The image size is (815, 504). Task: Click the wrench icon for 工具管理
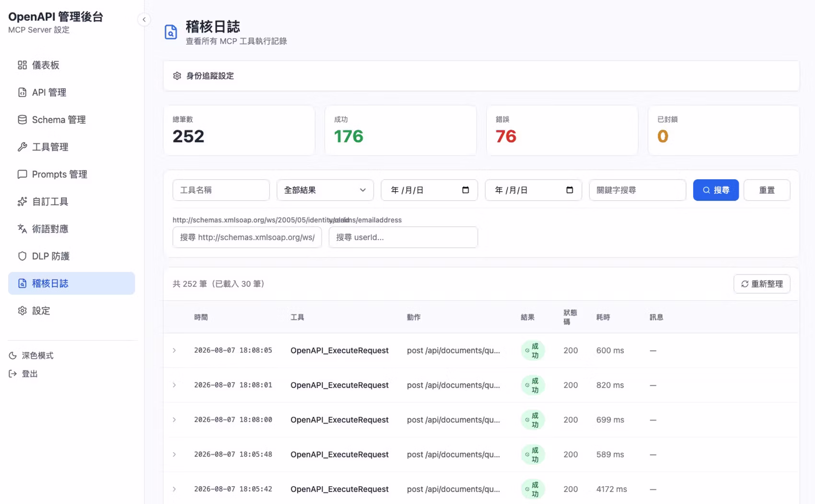click(x=22, y=147)
